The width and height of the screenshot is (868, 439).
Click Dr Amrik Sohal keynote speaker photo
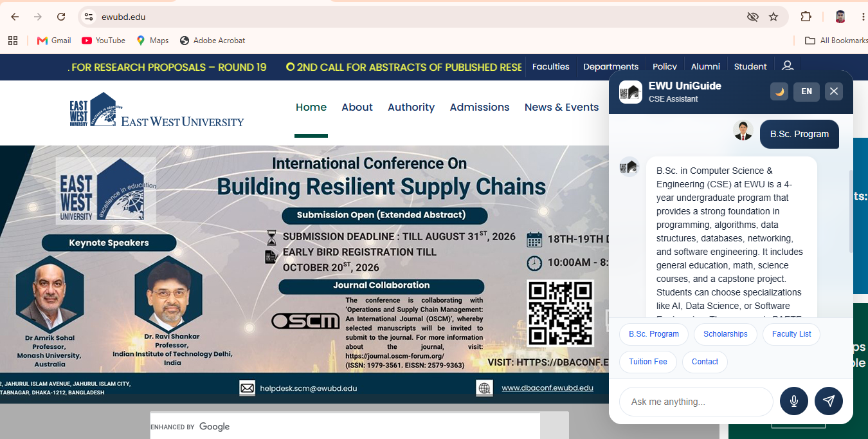click(x=50, y=294)
